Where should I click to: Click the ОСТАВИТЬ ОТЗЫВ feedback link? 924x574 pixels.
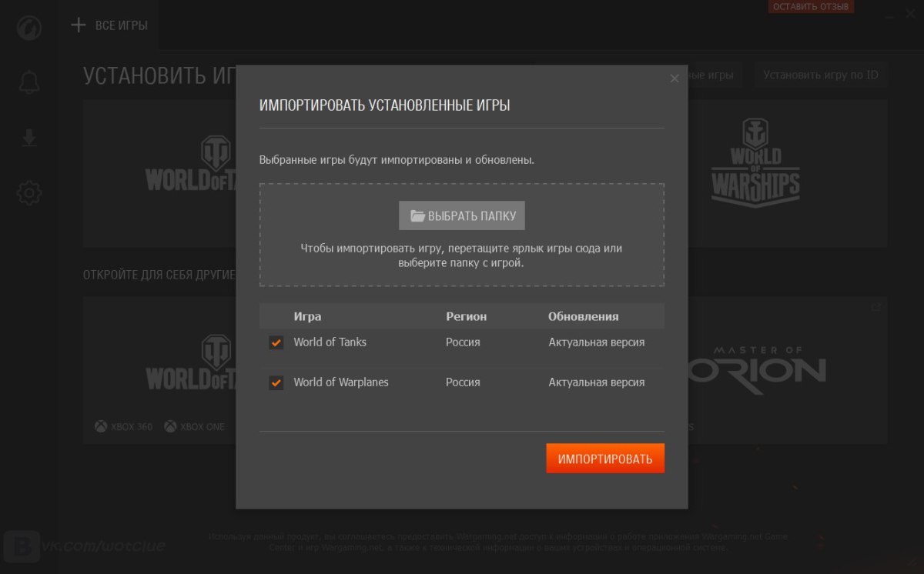click(x=811, y=7)
